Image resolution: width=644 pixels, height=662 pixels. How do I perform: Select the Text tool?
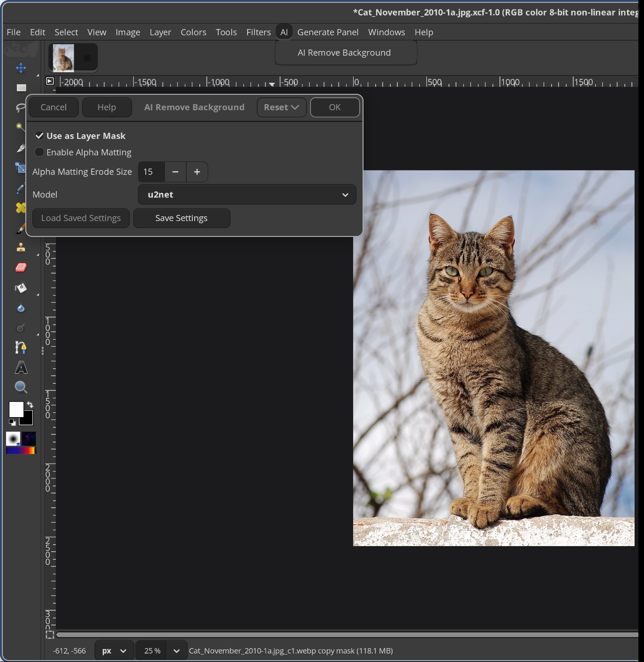(x=21, y=367)
